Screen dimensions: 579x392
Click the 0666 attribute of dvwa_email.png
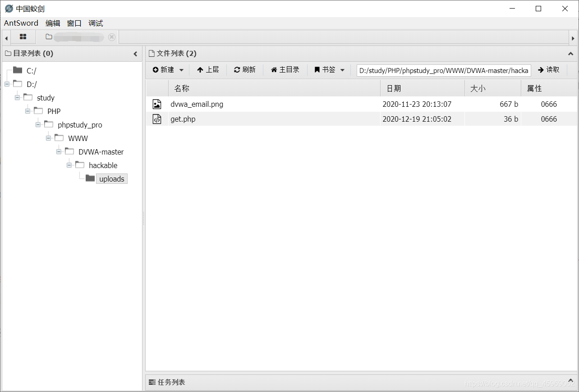[549, 104]
